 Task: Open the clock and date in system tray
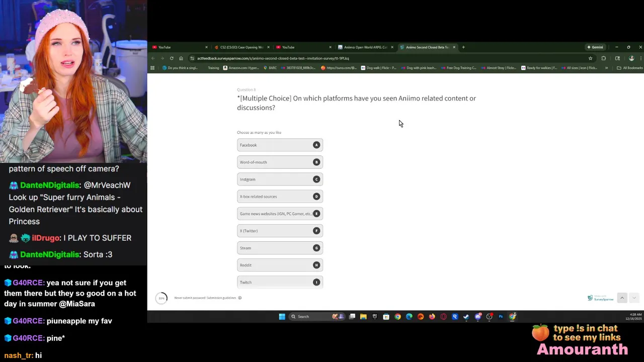pyautogui.click(x=633, y=317)
